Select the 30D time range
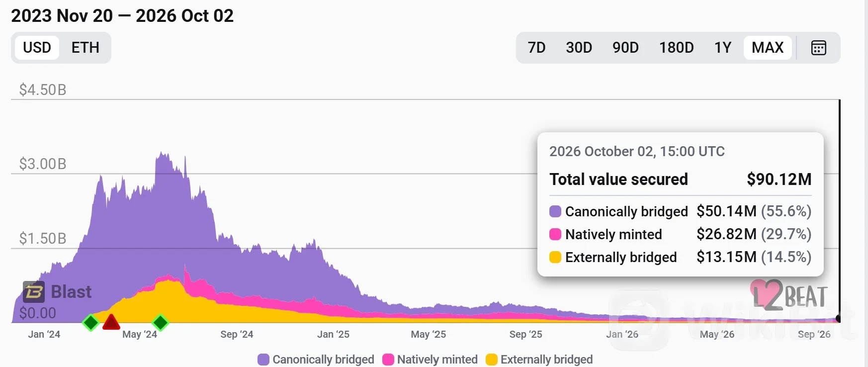The image size is (868, 367). tap(579, 48)
